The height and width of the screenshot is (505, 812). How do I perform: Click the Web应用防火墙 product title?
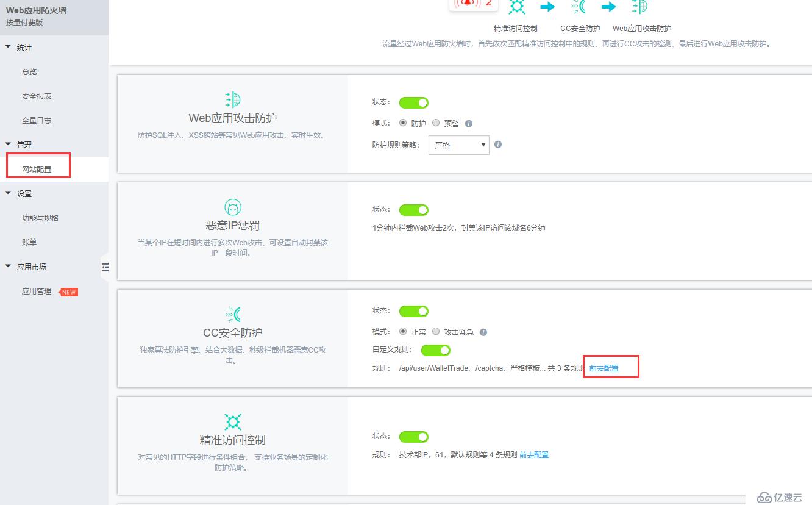pyautogui.click(x=37, y=10)
